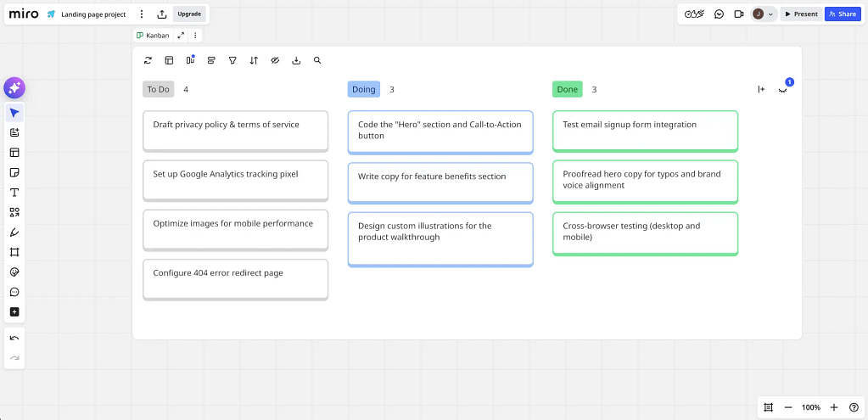
Task: Click the Doing column header
Action: pos(364,89)
